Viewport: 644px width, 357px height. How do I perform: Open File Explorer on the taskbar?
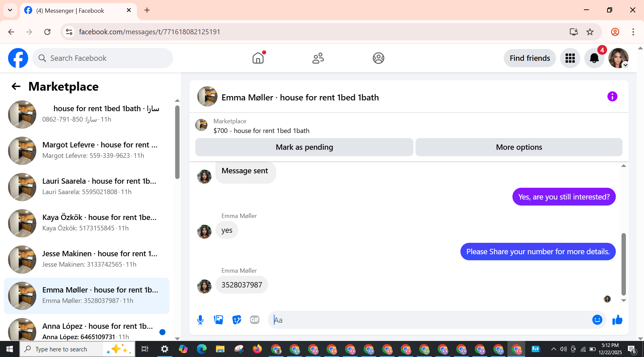pyautogui.click(x=220, y=349)
